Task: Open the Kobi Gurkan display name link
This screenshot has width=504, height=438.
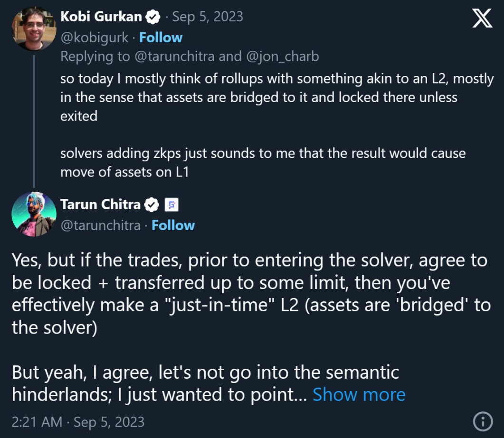Action: pos(101,17)
